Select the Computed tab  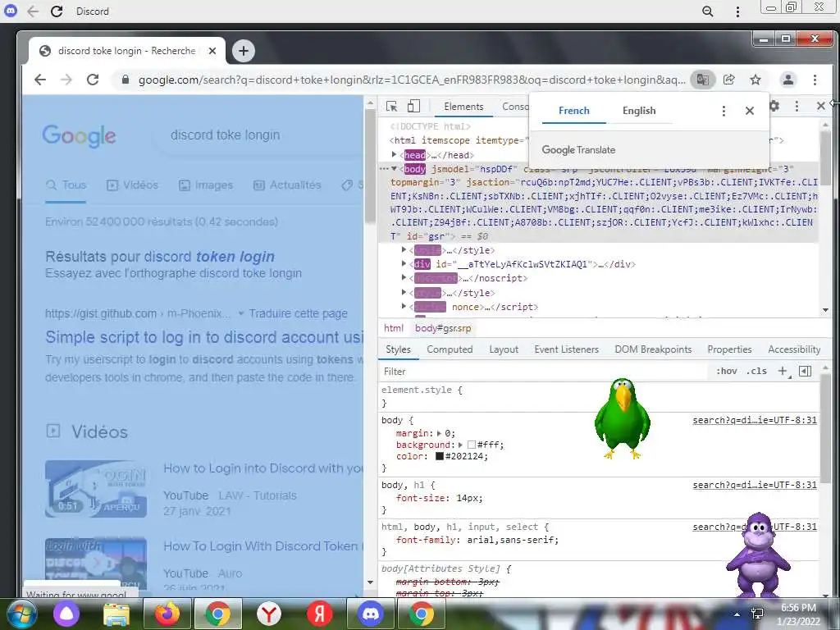coord(450,349)
